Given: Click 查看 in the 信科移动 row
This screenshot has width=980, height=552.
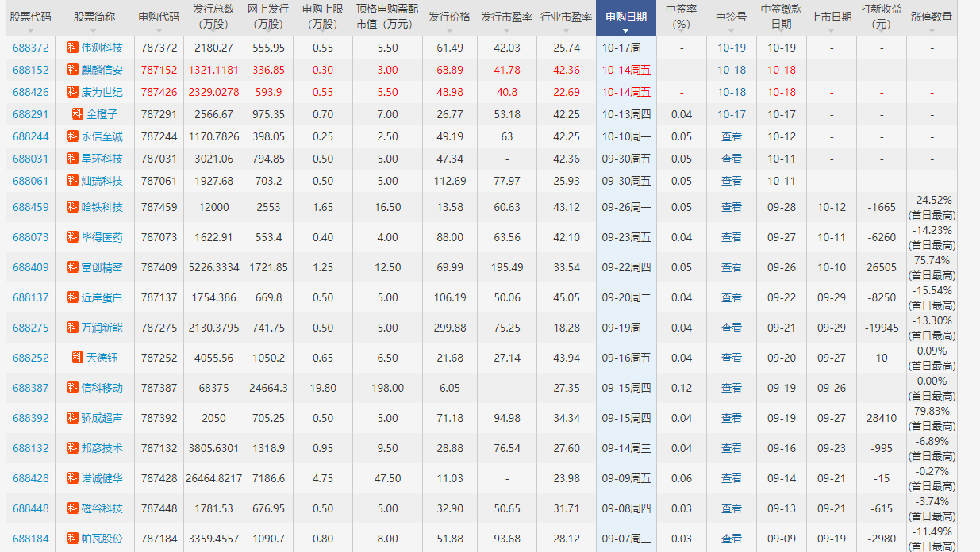Looking at the screenshot, I should [732, 388].
